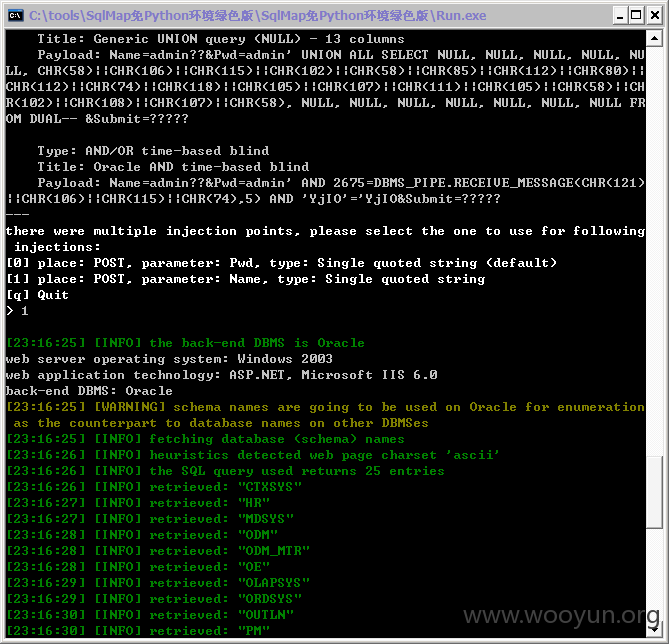Click the retrieved "ORDSYS" line

click(154, 599)
